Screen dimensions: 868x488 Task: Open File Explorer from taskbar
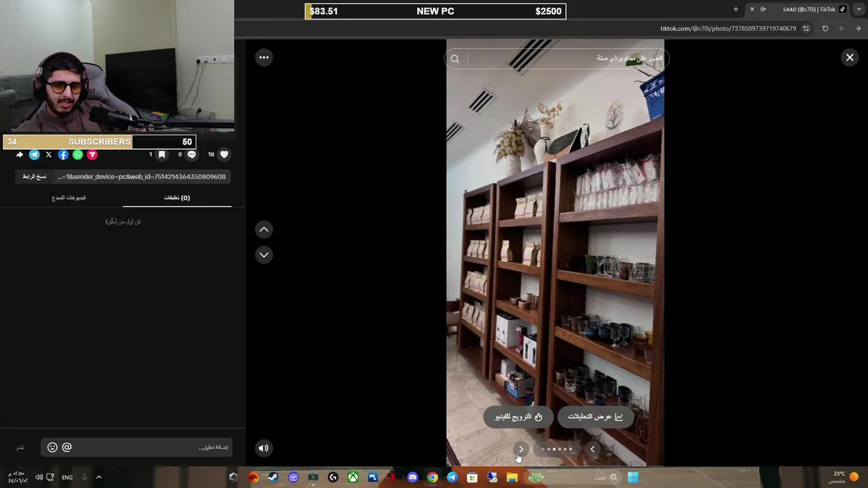click(512, 477)
